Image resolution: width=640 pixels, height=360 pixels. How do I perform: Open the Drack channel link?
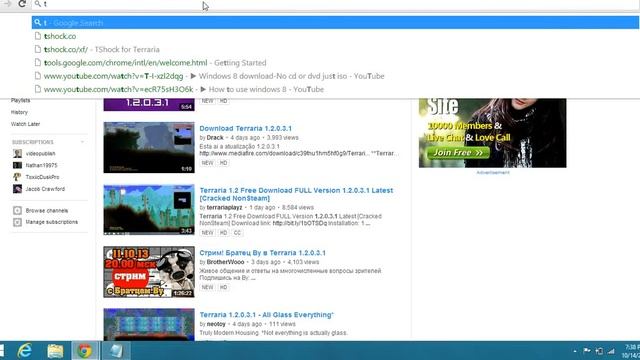point(215,138)
